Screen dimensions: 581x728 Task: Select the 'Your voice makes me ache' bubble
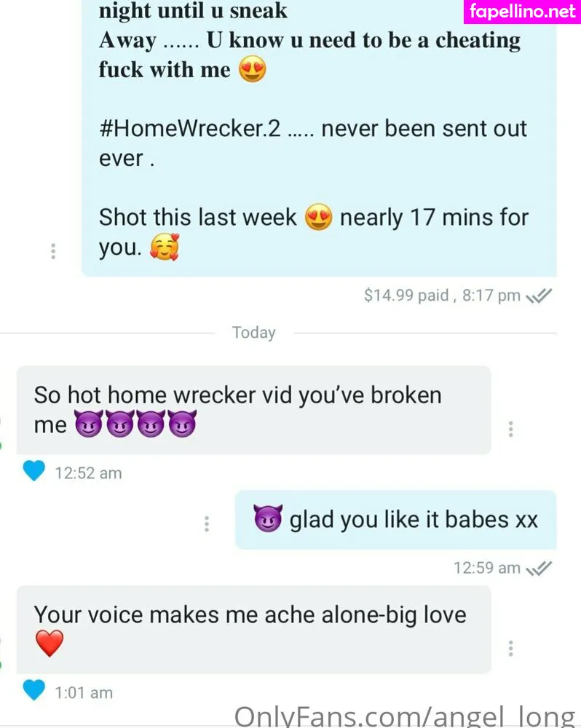(x=254, y=630)
